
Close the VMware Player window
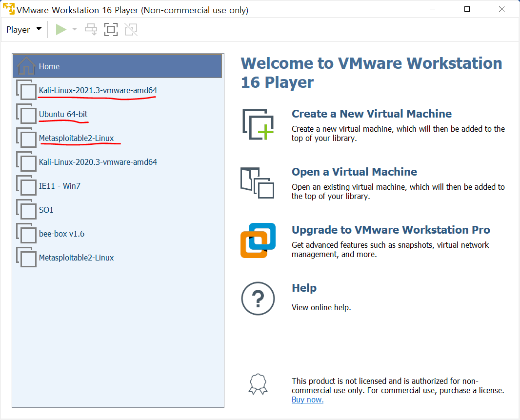click(x=502, y=9)
